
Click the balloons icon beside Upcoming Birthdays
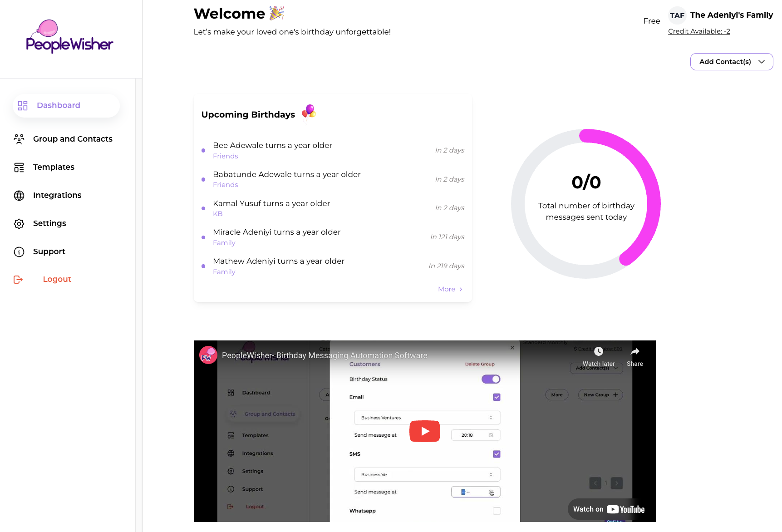click(x=309, y=113)
